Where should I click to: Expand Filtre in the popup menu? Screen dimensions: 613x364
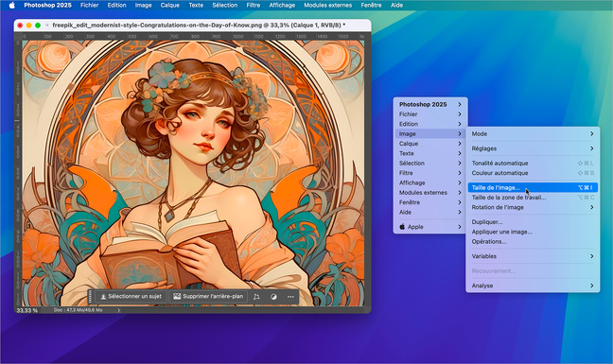(x=430, y=173)
